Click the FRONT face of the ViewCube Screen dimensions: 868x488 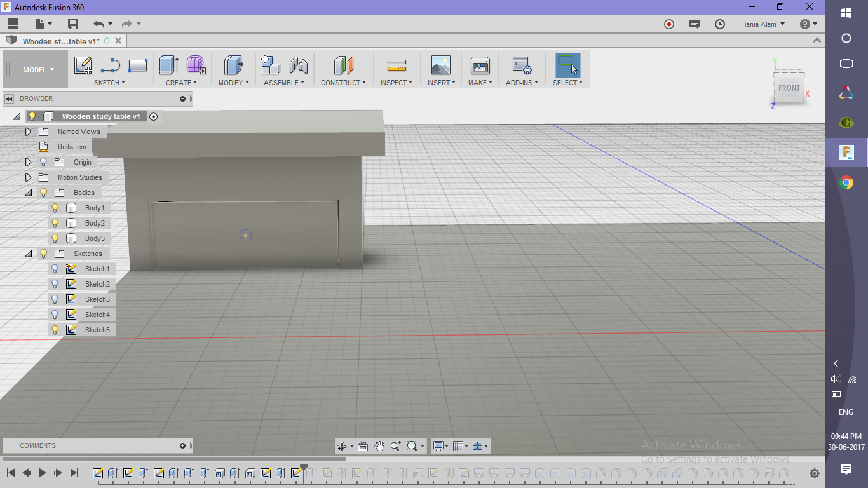point(789,88)
